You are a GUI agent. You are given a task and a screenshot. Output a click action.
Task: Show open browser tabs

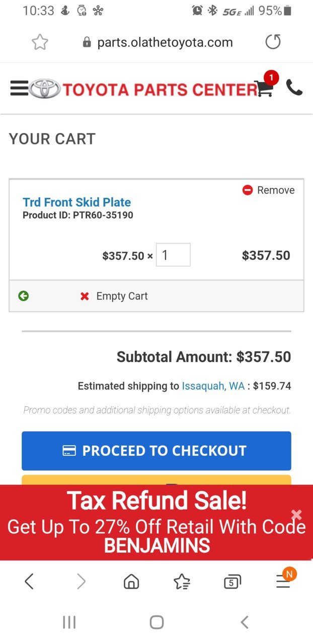pos(232,582)
